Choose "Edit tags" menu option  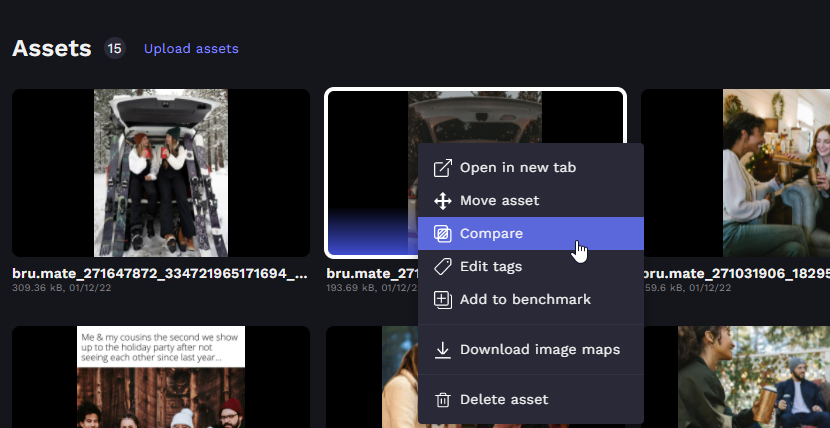pyautogui.click(x=531, y=266)
